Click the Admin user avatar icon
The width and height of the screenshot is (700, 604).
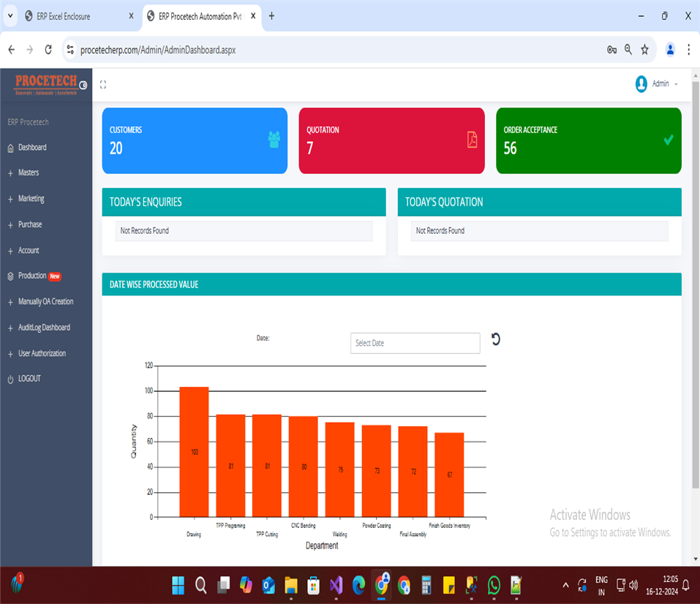(641, 84)
